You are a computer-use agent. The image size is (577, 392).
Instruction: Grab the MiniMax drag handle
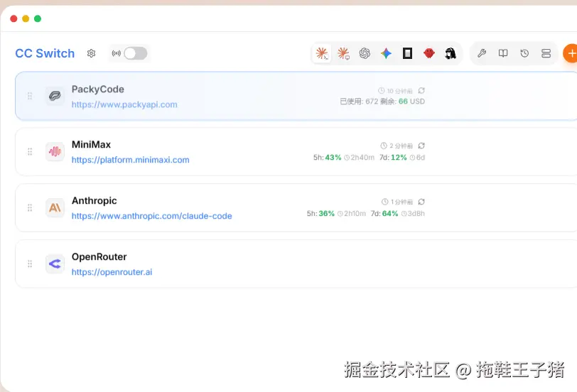tap(30, 151)
